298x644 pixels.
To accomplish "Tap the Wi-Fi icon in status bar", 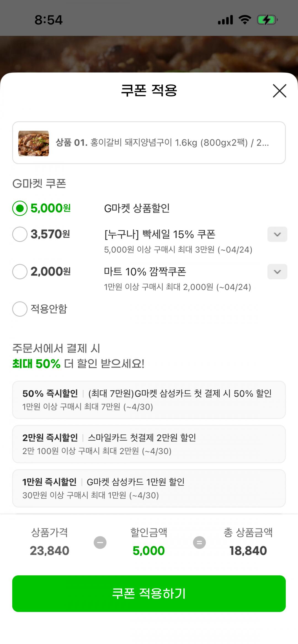I will click(x=244, y=20).
